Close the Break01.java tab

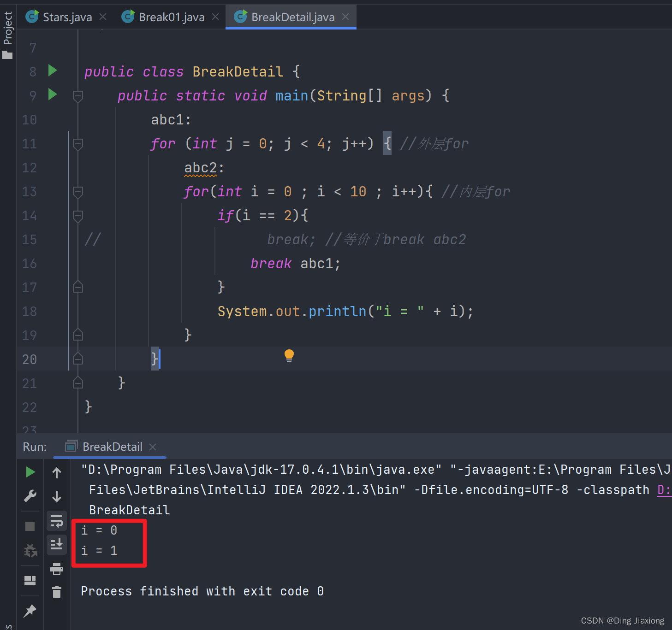(x=215, y=17)
